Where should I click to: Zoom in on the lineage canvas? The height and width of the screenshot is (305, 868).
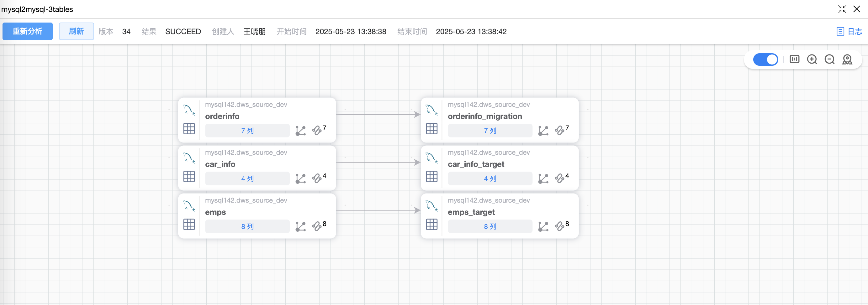[812, 59]
